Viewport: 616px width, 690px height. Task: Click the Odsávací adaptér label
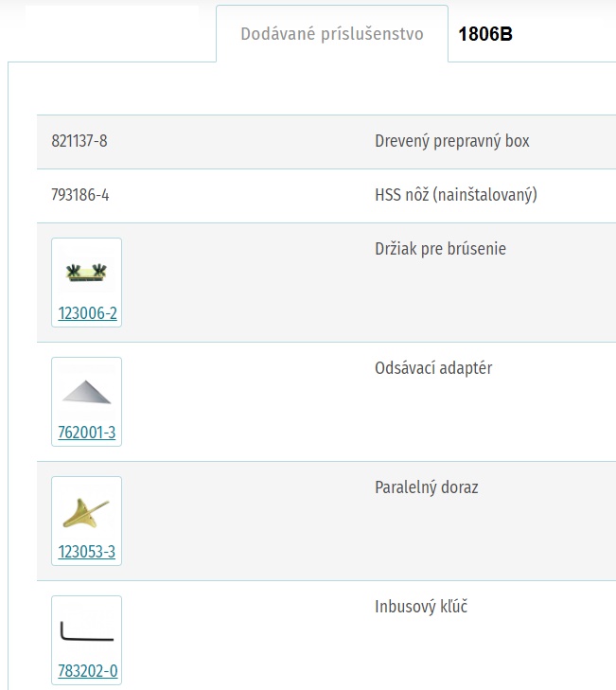tap(433, 368)
